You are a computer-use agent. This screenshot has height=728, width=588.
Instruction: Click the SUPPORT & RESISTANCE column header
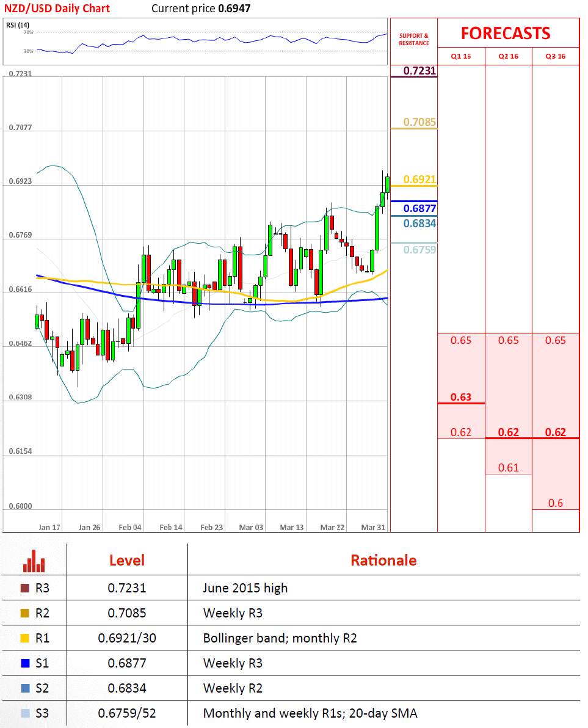click(414, 40)
